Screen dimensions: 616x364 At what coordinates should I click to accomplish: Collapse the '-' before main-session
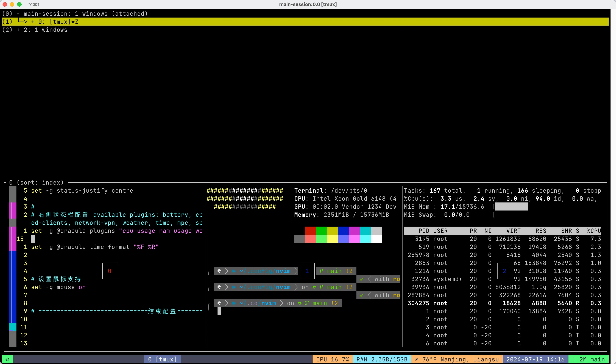(18, 14)
